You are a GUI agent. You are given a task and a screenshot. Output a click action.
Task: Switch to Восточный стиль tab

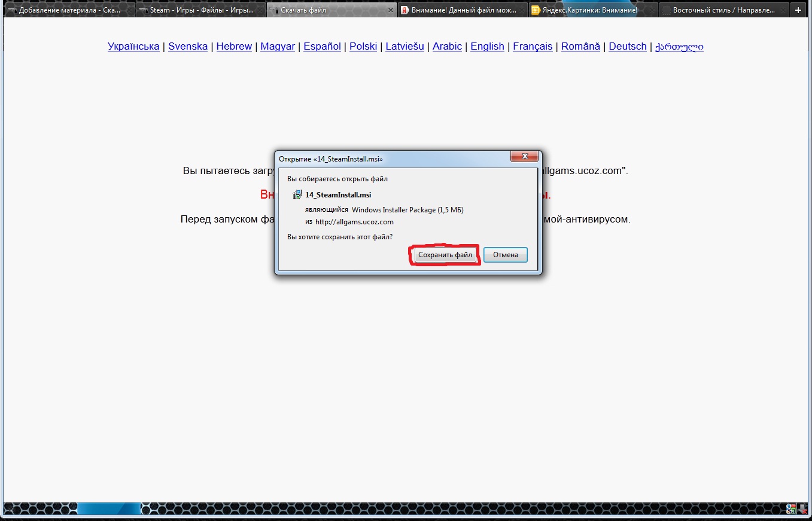coord(723,10)
